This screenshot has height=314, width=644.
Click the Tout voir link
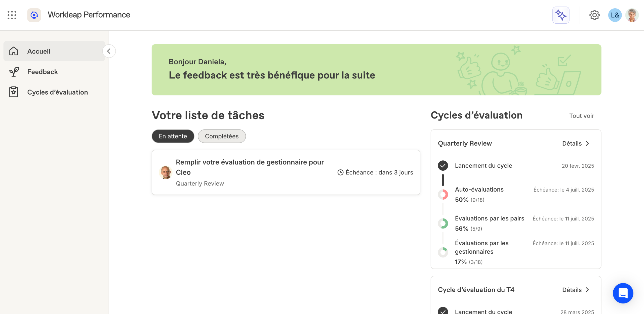[581, 116]
